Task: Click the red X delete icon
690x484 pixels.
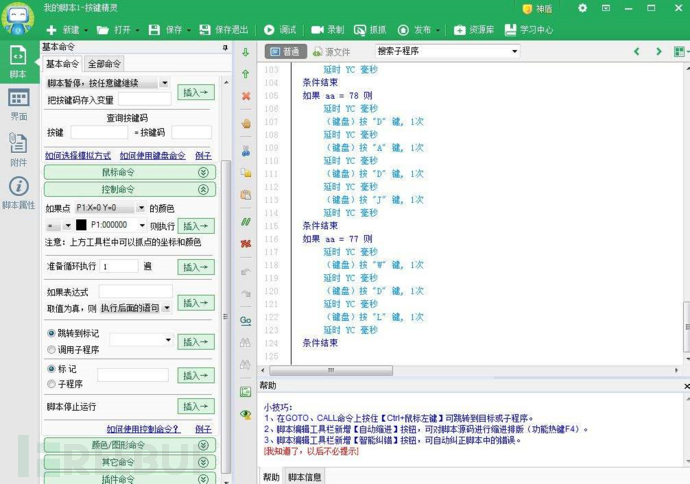Action: (246, 96)
